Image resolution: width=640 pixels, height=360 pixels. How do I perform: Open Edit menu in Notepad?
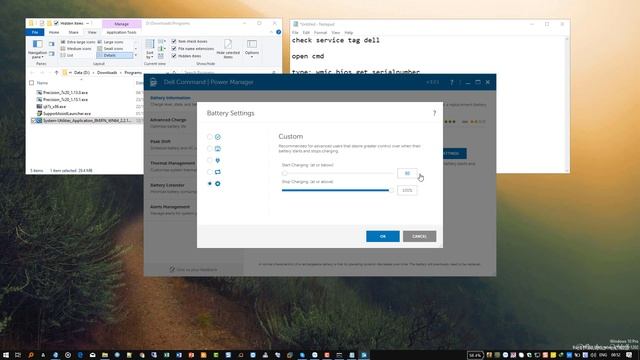click(306, 33)
